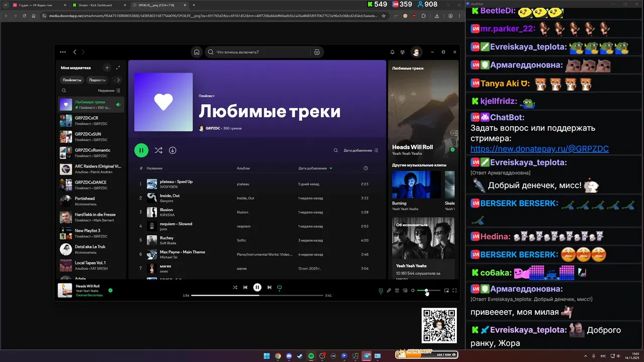
Task: Open the DonatePay link in chat
Action: coord(539,149)
